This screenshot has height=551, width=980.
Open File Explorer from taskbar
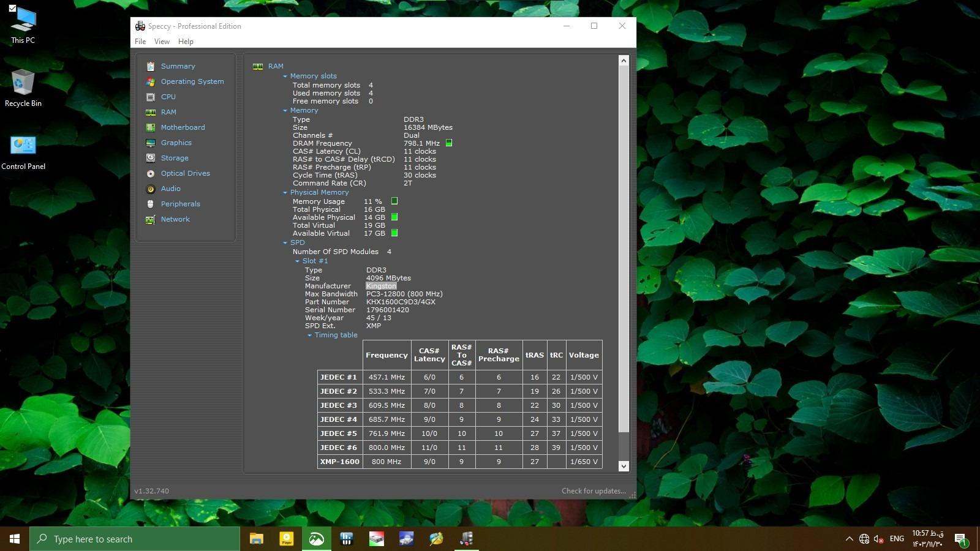coord(256,539)
